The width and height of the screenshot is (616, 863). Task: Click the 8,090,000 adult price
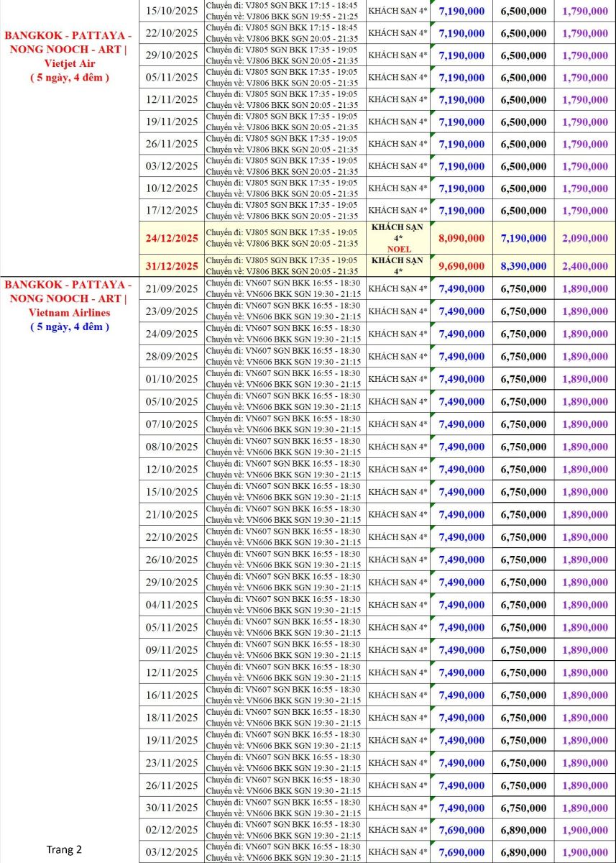pyautogui.click(x=461, y=238)
